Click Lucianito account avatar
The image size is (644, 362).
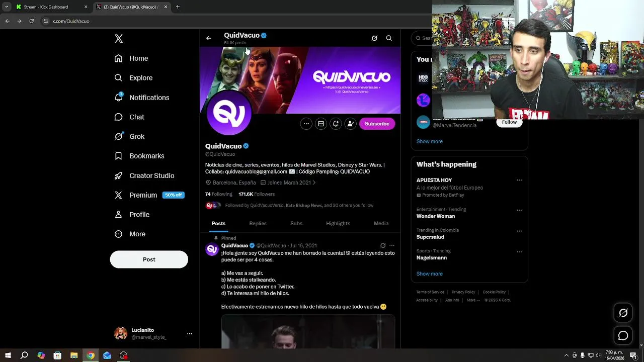pyautogui.click(x=121, y=333)
